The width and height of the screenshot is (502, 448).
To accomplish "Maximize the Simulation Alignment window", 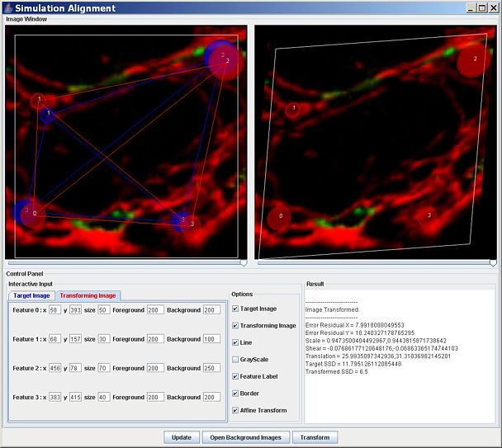I will pyautogui.click(x=481, y=8).
